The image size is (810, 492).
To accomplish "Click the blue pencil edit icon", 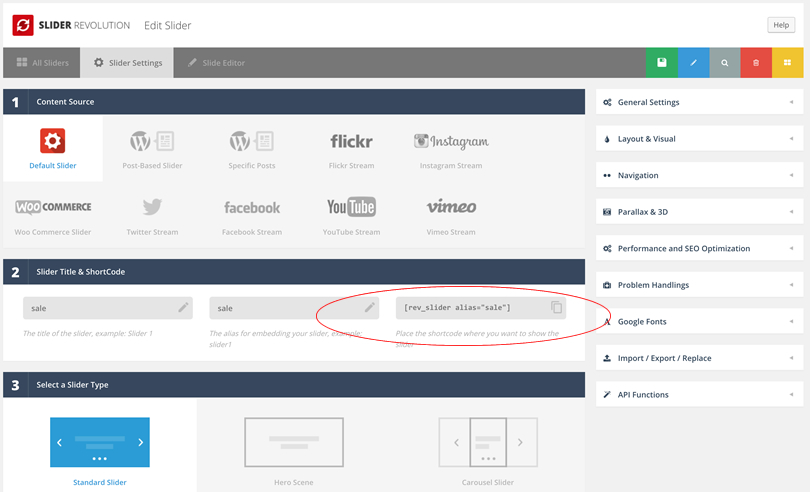I will click(693, 63).
